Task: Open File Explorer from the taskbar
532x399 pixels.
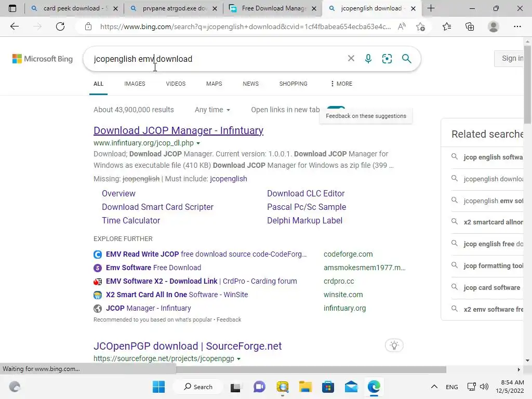Action: tap(305, 387)
